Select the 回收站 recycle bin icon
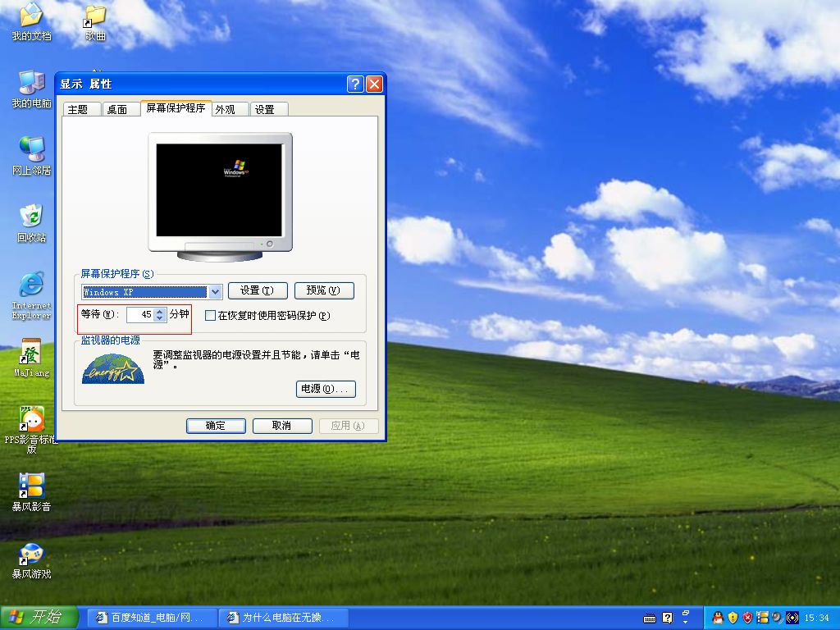 [x=31, y=223]
